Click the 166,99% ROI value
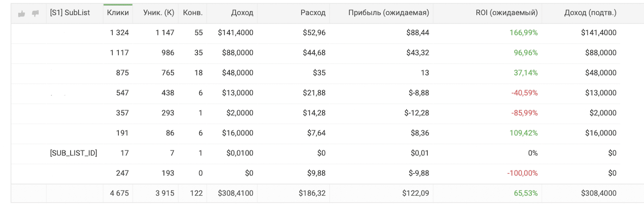644x206 pixels. pyautogui.click(x=524, y=33)
